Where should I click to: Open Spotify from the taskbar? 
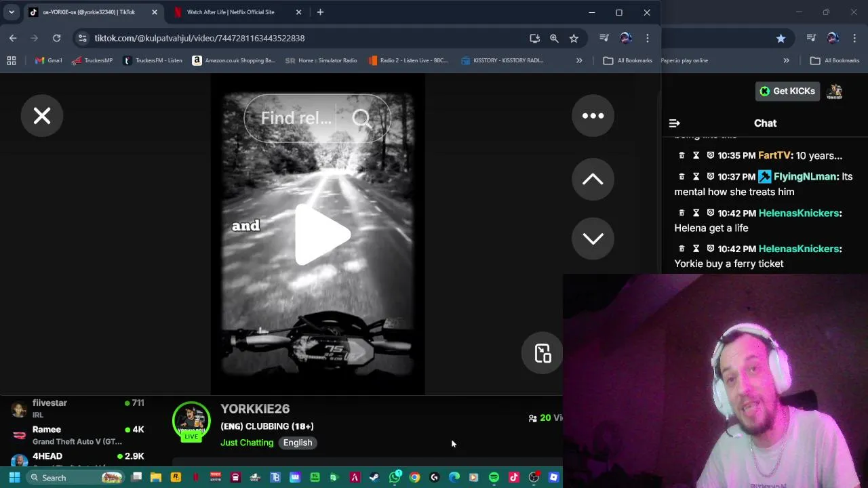494,478
